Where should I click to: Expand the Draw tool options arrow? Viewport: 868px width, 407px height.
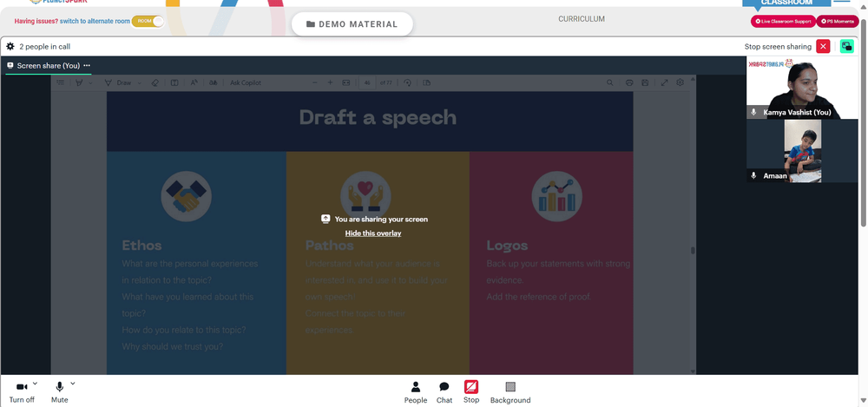(140, 83)
